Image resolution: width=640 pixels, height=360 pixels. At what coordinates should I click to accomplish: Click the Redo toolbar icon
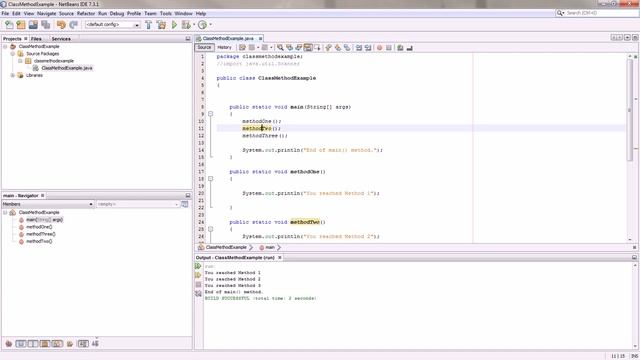click(x=73, y=25)
